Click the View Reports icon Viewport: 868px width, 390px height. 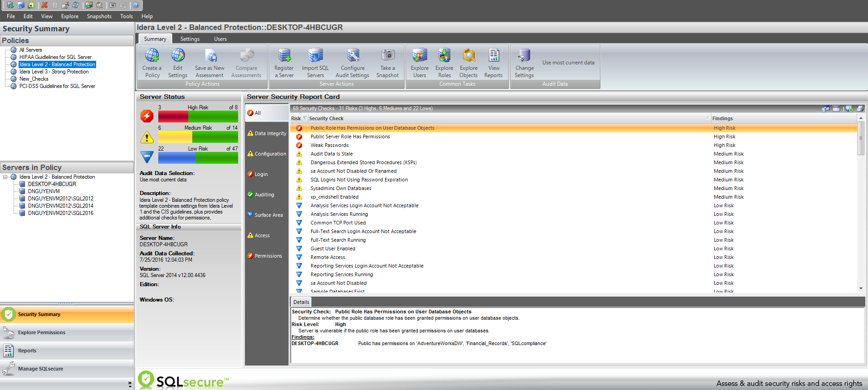[x=493, y=56]
